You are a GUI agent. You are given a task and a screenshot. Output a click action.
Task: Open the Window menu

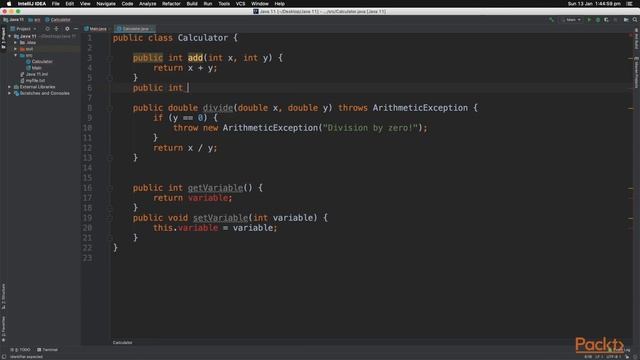pos(260,4)
